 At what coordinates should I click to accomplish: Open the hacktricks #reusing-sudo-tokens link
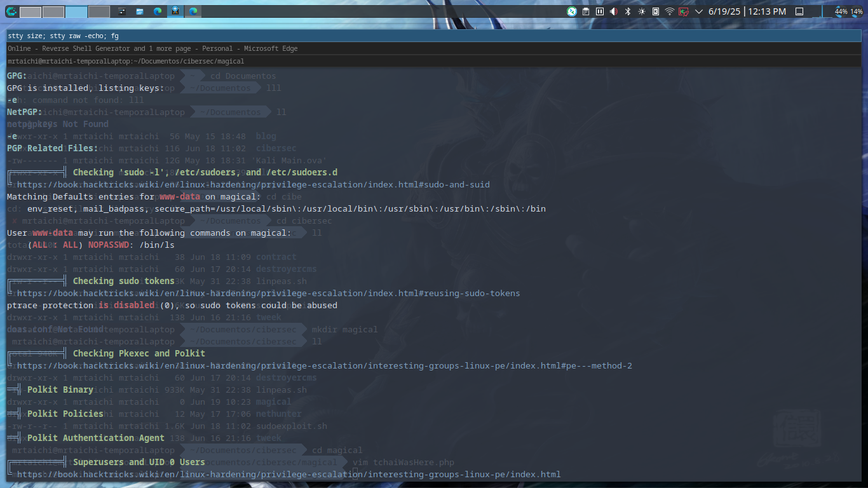(269, 293)
